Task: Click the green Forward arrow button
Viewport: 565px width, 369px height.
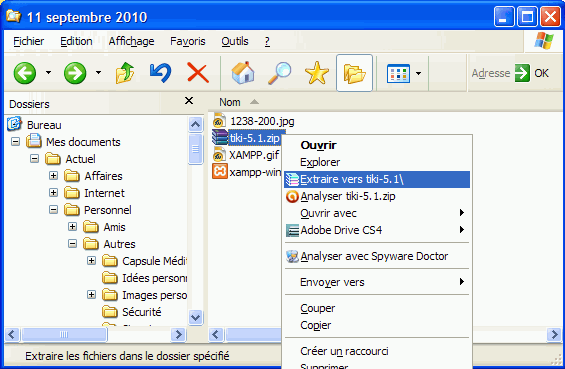Action: (75, 73)
